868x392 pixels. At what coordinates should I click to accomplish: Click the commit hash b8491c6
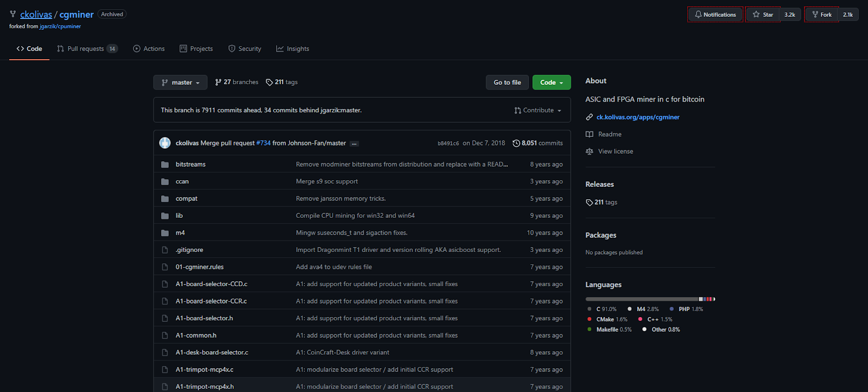448,143
